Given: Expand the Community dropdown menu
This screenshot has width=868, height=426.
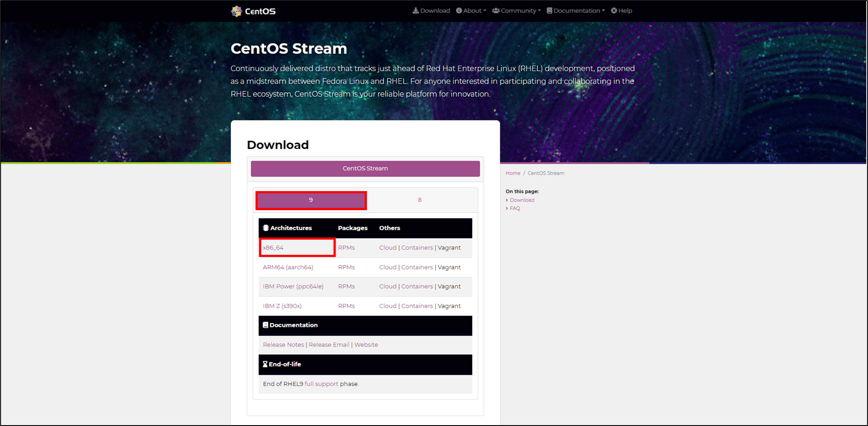Looking at the screenshot, I should point(516,10).
